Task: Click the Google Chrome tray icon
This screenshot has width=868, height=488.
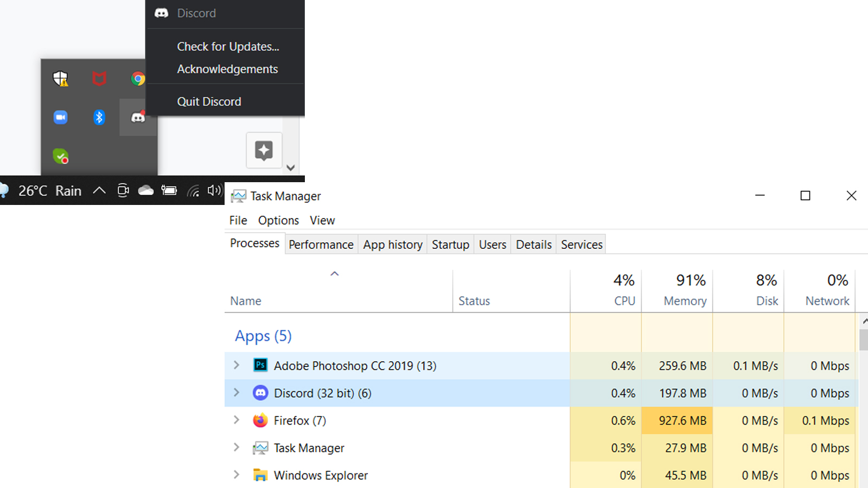Action: point(138,79)
